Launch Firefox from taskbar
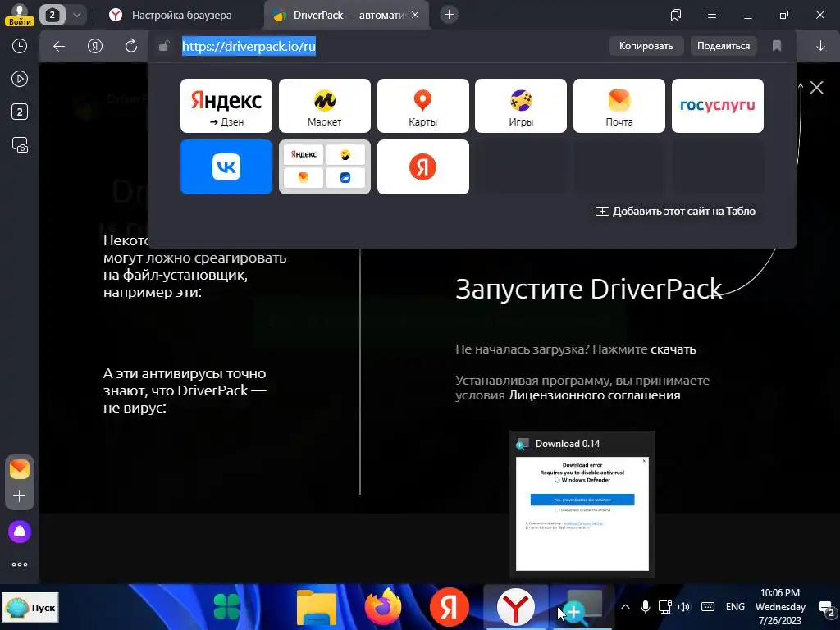Screen dimensions: 840x630 pyautogui.click(x=382, y=607)
